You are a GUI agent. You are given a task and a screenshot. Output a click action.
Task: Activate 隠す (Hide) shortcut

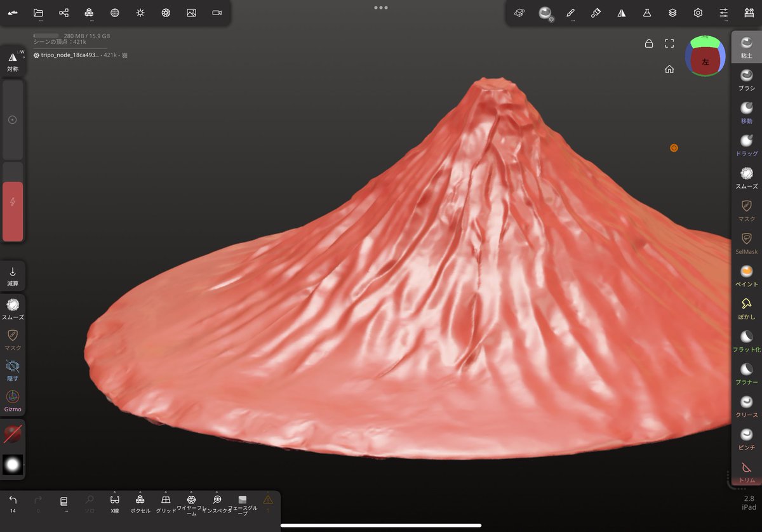(x=13, y=369)
